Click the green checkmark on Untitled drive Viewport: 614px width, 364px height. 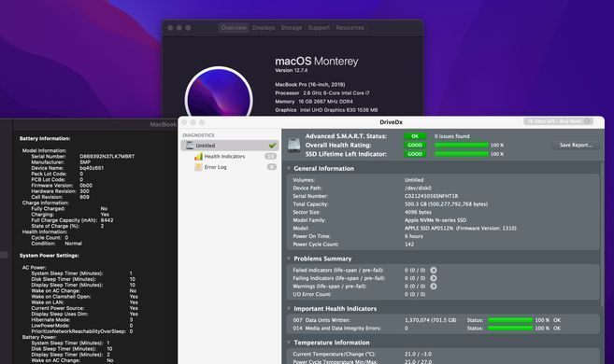click(x=272, y=146)
